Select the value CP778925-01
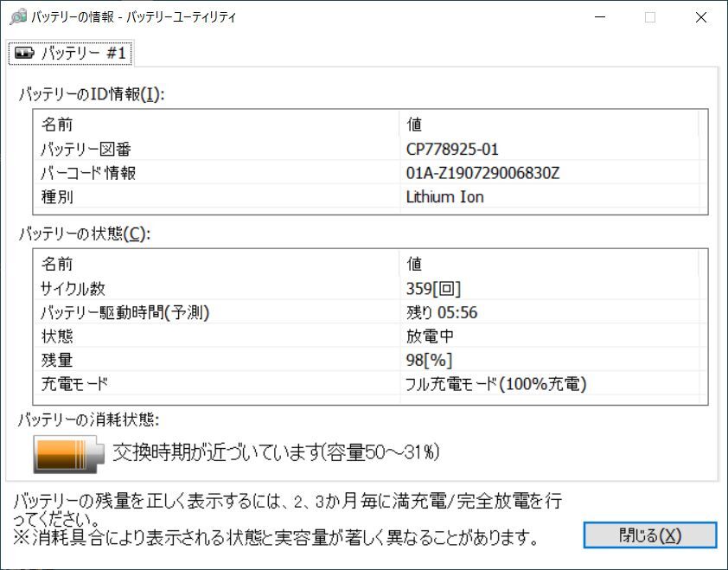 [452, 149]
